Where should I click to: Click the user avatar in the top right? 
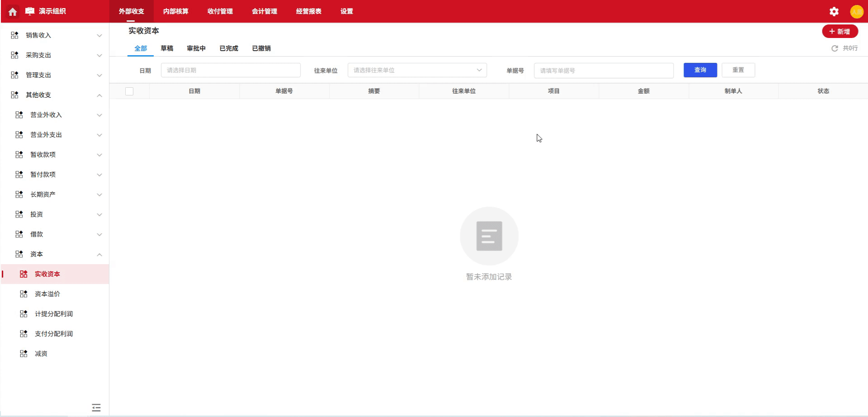(x=857, y=11)
